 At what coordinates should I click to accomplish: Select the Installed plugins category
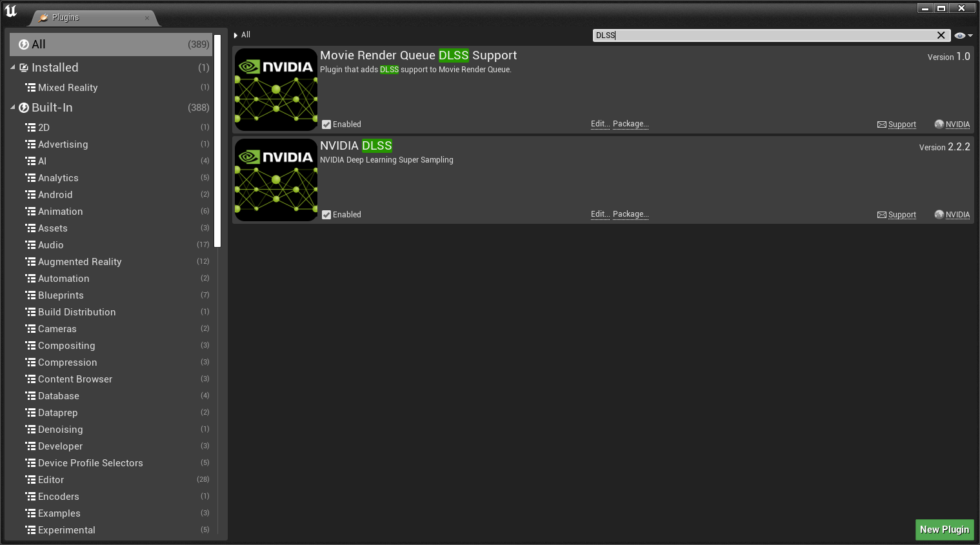(x=111, y=68)
